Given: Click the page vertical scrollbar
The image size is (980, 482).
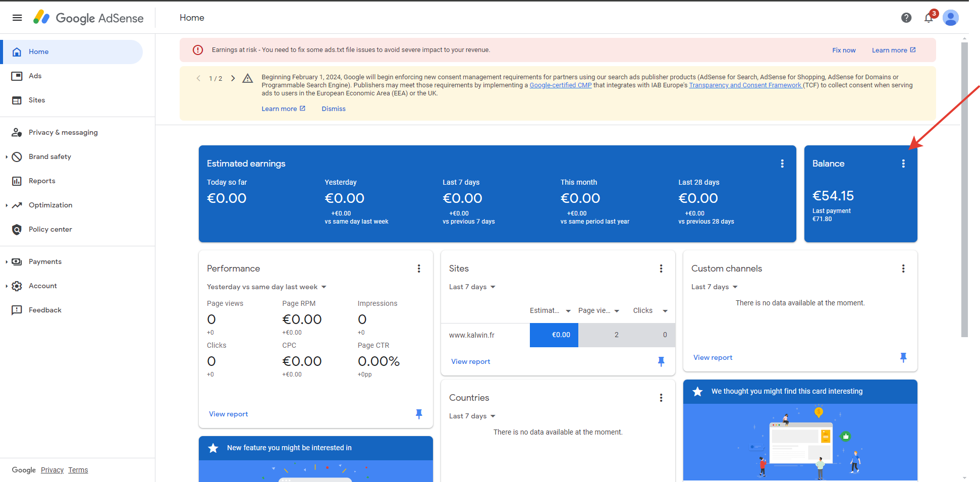Looking at the screenshot, I should click(x=964, y=189).
